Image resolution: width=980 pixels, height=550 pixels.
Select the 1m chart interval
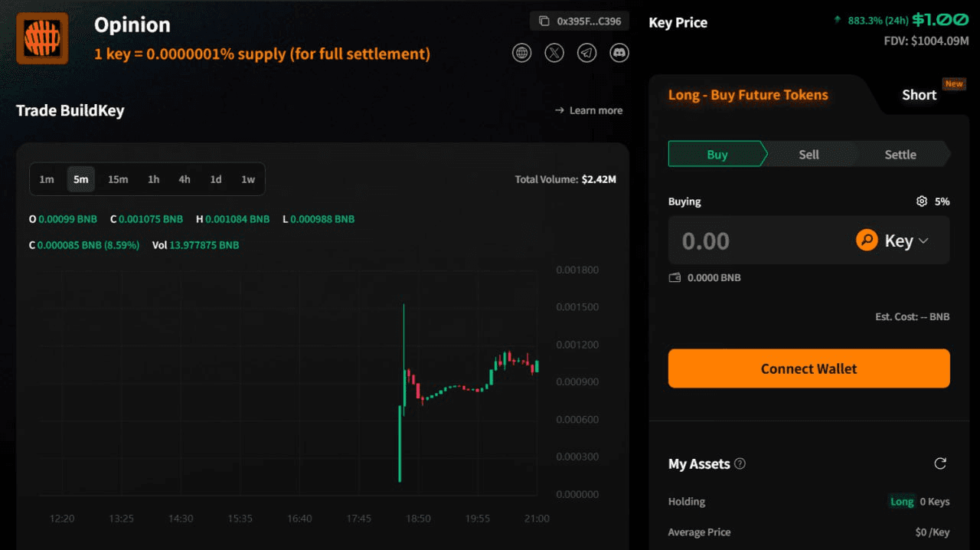coord(47,179)
